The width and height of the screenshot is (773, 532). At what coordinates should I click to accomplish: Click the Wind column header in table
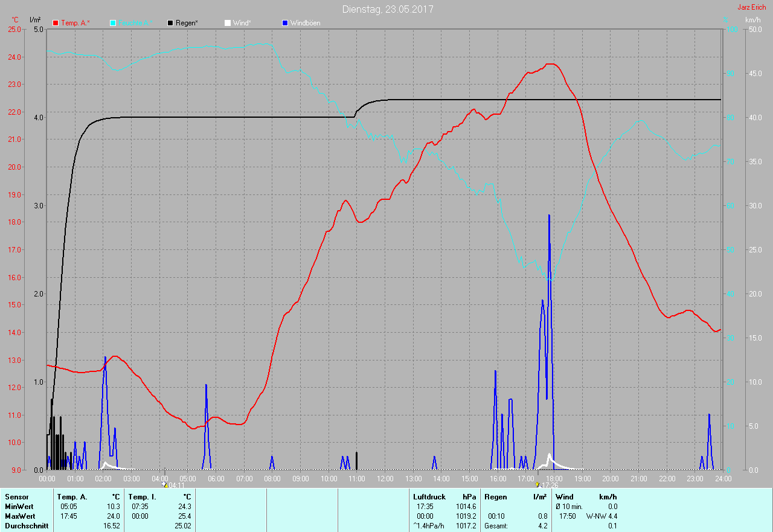pos(565,497)
